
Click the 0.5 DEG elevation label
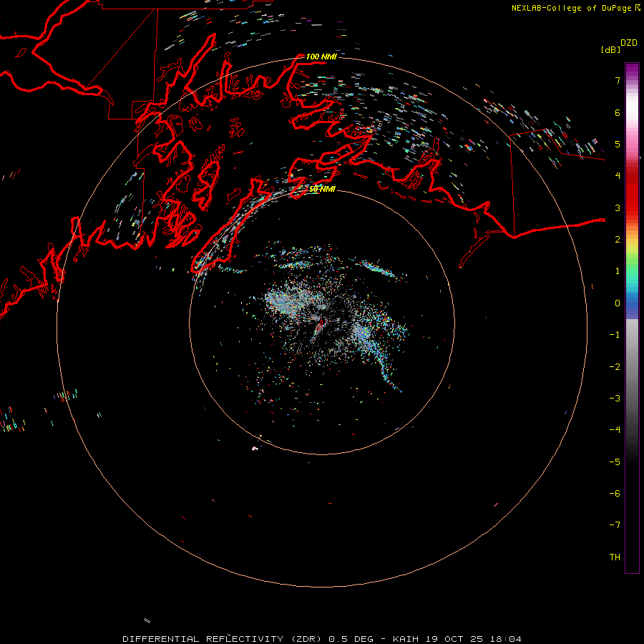click(x=351, y=639)
